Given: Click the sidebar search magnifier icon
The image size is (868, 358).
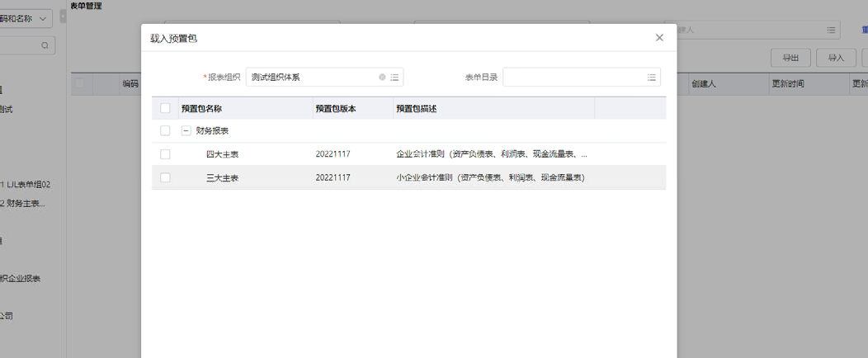Looking at the screenshot, I should point(45,46).
